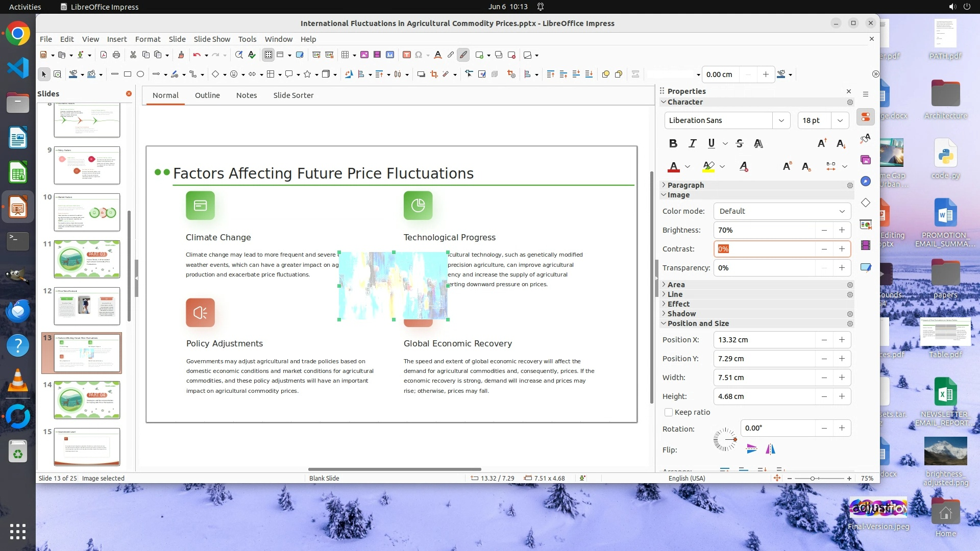Click the Strikethrough icon in the Character panel
Image resolution: width=980 pixels, height=551 pixels.
click(740, 143)
